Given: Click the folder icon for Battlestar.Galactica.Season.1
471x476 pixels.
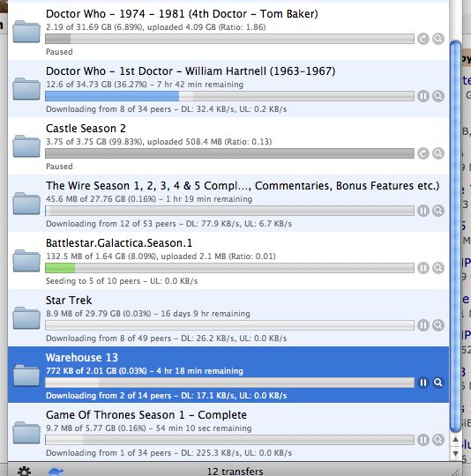Looking at the screenshot, I should pyautogui.click(x=26, y=261).
